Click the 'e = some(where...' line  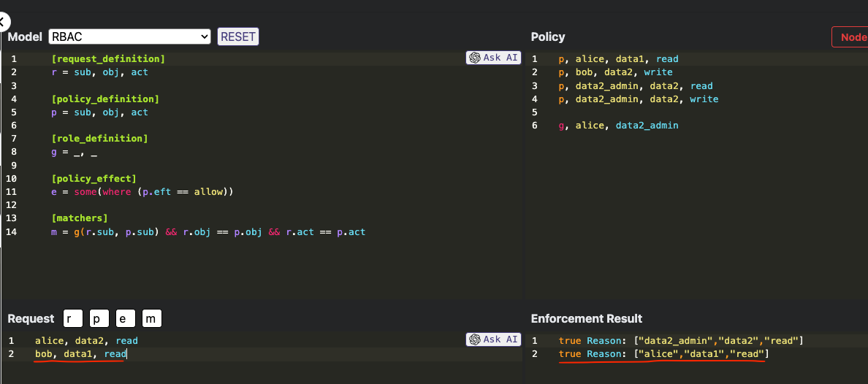(142, 191)
